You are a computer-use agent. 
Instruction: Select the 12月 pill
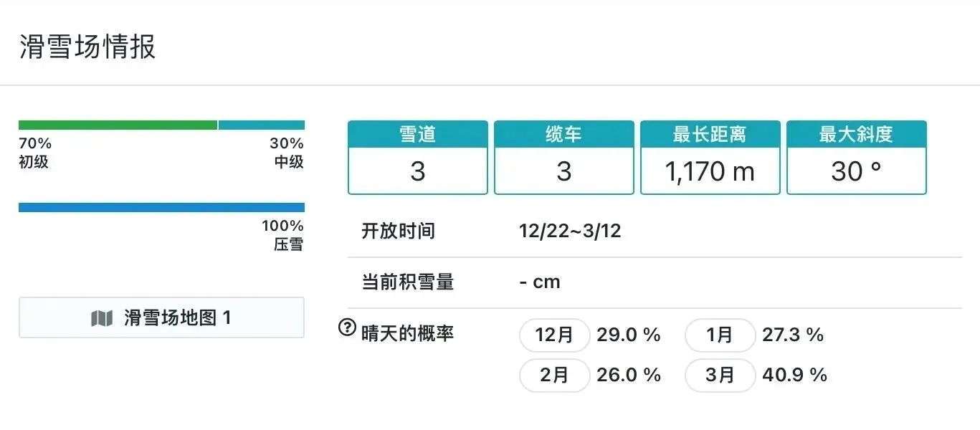click(x=554, y=335)
